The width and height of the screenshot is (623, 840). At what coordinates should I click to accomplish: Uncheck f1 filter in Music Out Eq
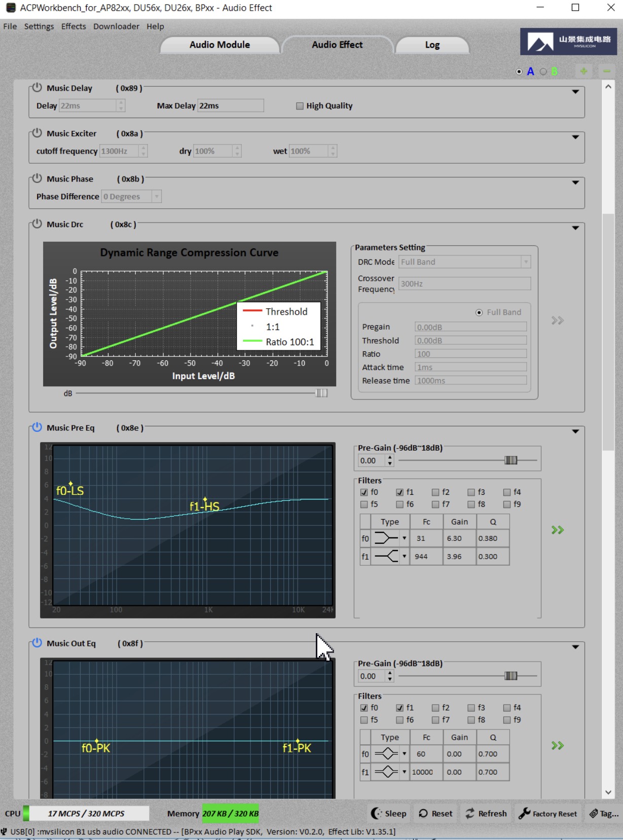(400, 707)
